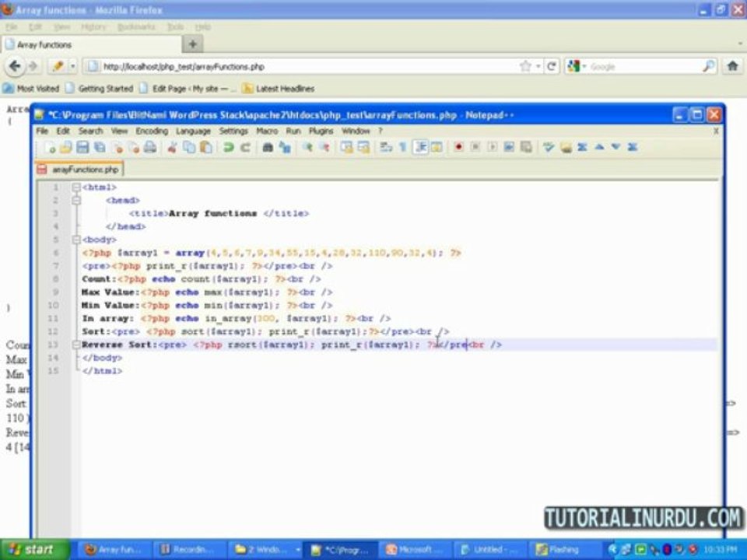Open a new Firefox tab
Screen dimensions: 747x560
point(192,44)
